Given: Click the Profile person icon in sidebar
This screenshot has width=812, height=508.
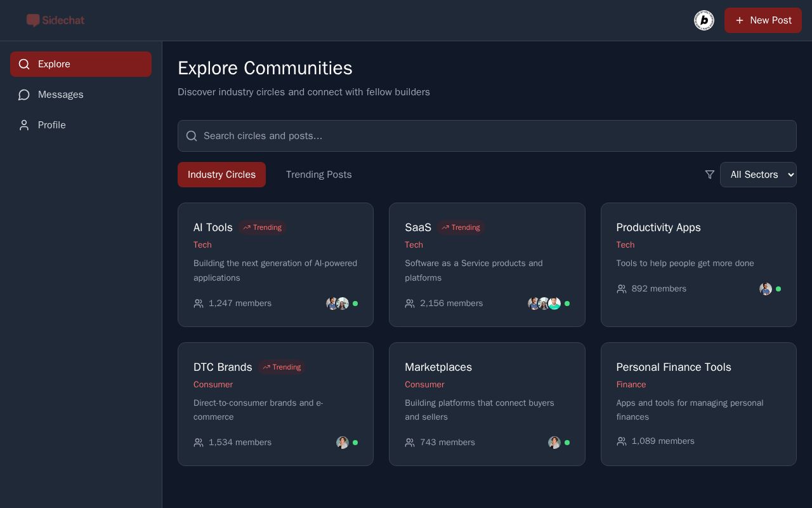Looking at the screenshot, I should pos(24,125).
